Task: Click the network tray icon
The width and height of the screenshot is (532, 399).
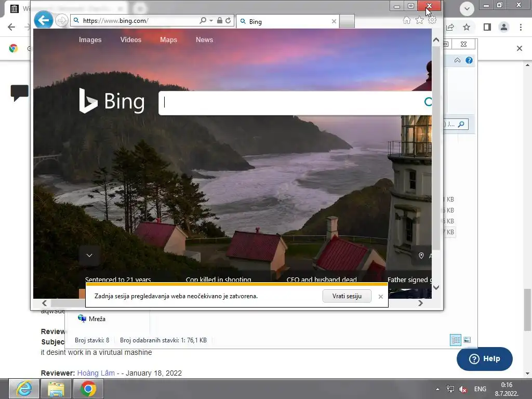Action: (x=450, y=389)
